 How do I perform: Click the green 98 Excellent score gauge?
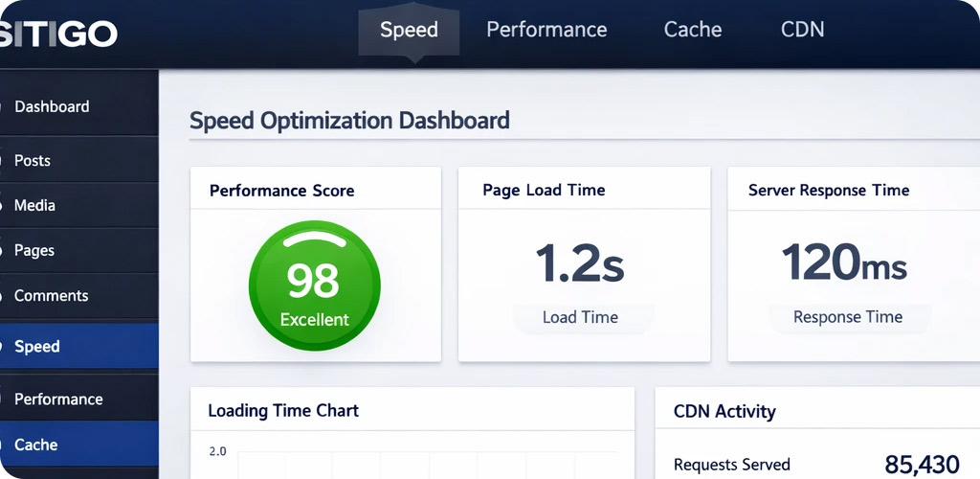click(x=314, y=286)
